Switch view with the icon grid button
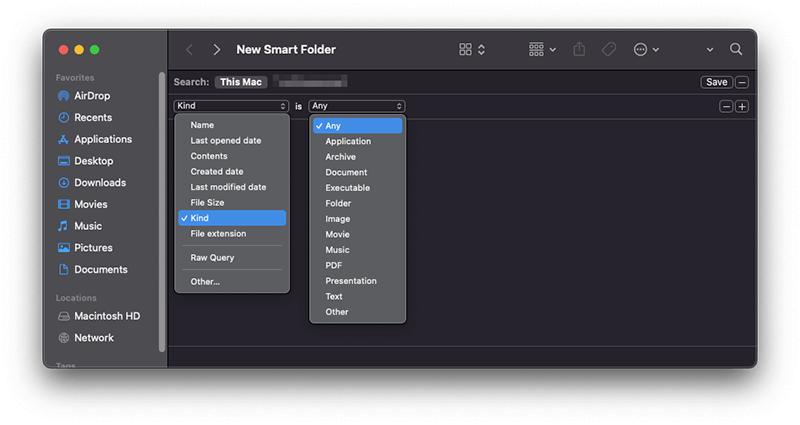 click(x=472, y=49)
